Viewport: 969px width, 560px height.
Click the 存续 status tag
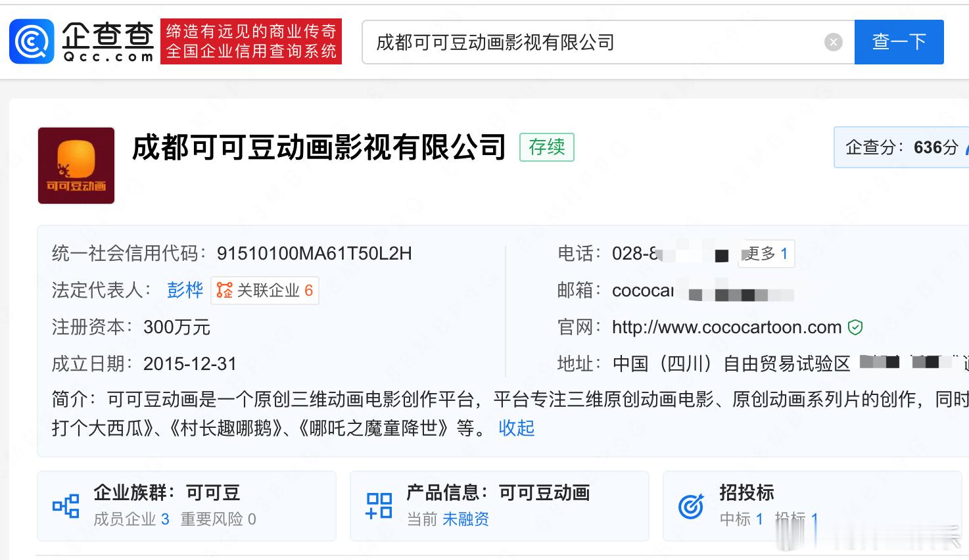click(x=547, y=147)
